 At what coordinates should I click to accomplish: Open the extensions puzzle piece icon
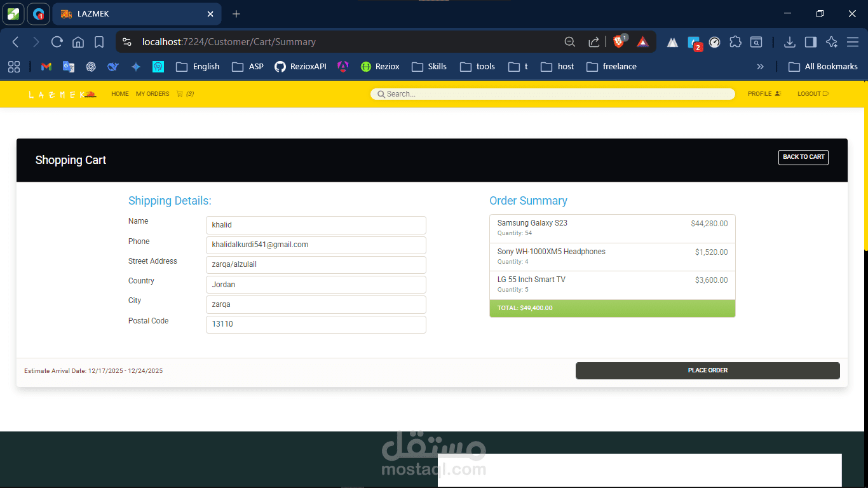pos(735,42)
